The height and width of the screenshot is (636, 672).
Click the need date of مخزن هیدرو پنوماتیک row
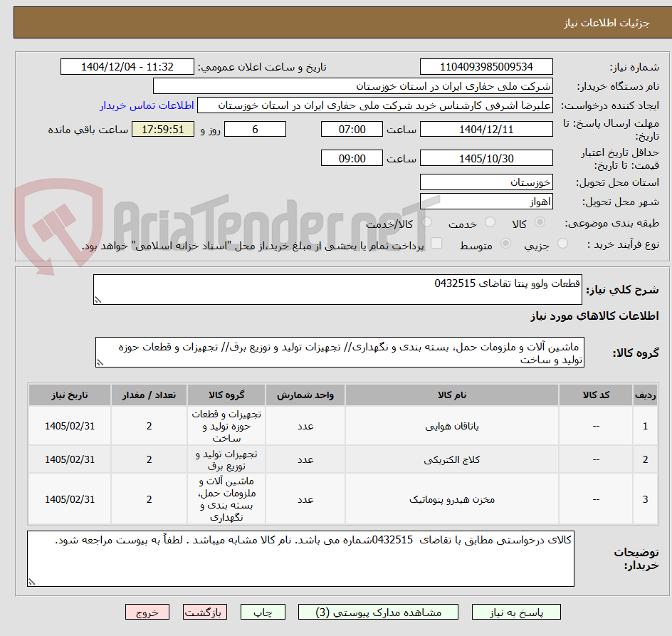(x=70, y=499)
